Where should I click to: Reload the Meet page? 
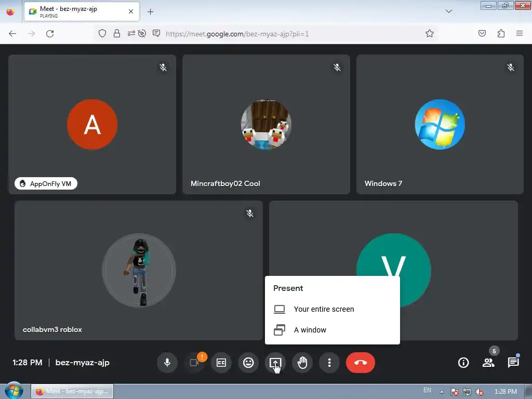(x=50, y=34)
